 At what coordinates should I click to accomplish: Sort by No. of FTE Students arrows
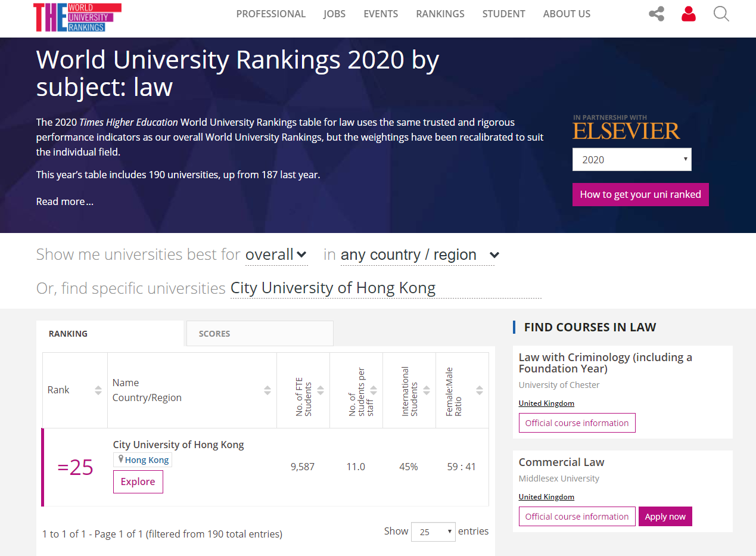(321, 390)
